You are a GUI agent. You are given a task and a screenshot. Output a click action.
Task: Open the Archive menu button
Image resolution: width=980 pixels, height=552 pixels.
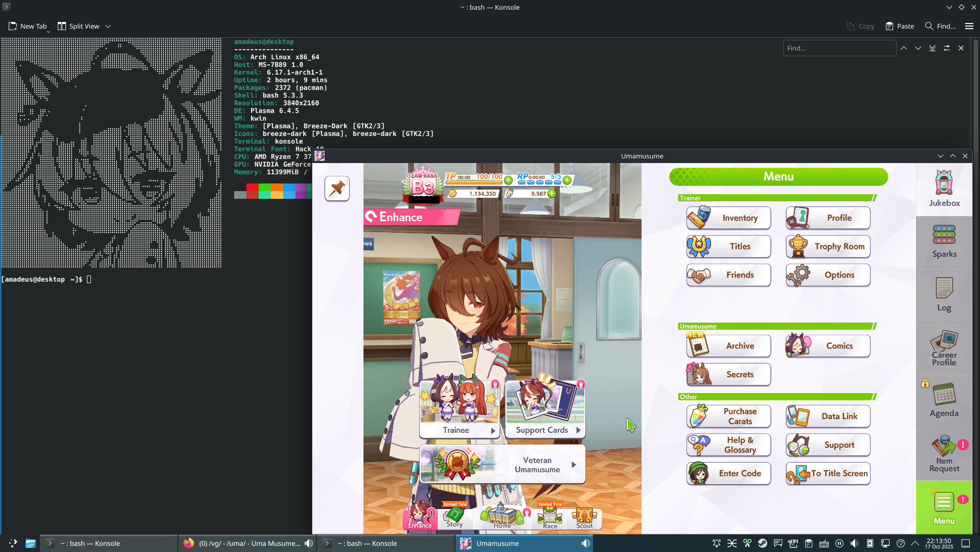[x=728, y=346]
